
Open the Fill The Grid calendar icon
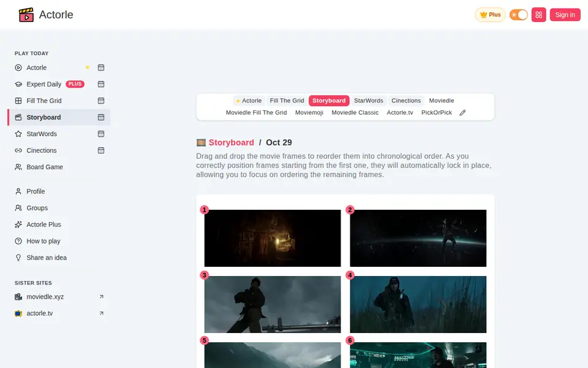101,101
